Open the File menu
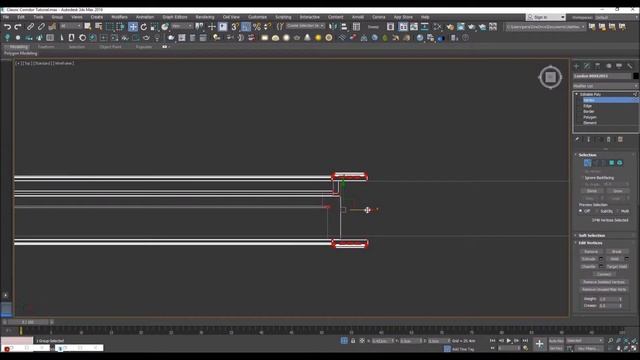Image resolution: width=640 pixels, height=360 pixels. [x=6, y=17]
